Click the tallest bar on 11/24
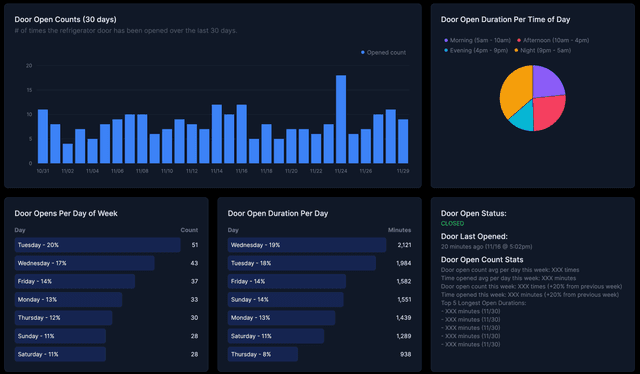Image resolution: width=640 pixels, height=374 pixels. [341, 119]
